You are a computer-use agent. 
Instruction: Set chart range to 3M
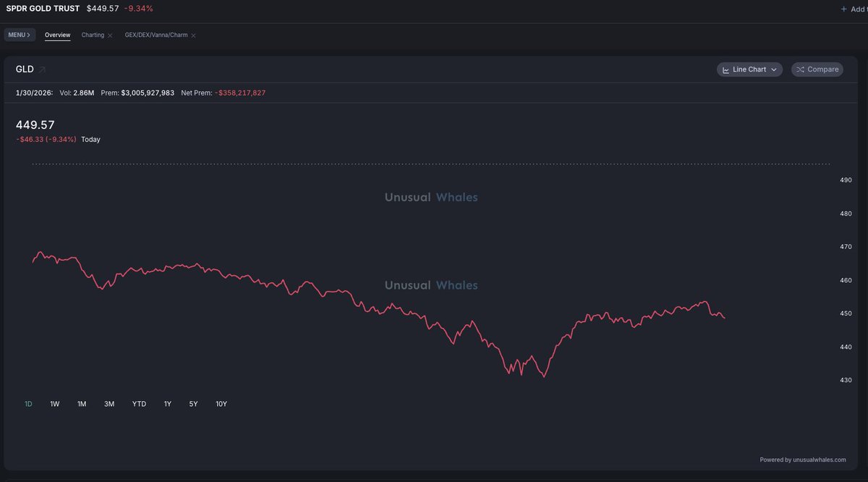coord(109,404)
